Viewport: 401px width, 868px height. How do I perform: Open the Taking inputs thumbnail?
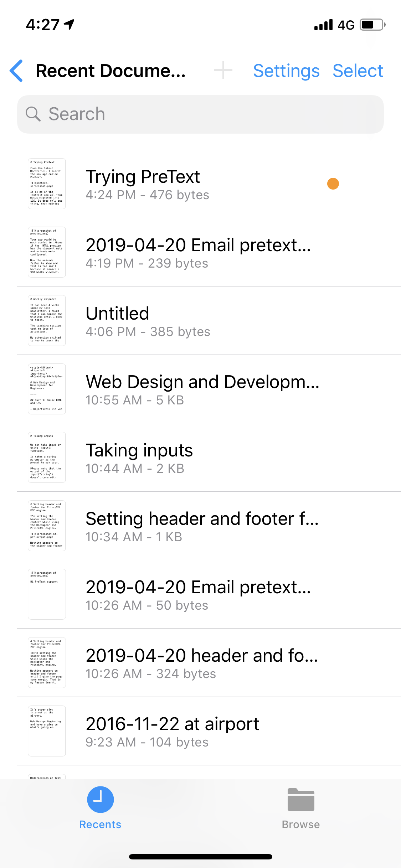tap(47, 457)
